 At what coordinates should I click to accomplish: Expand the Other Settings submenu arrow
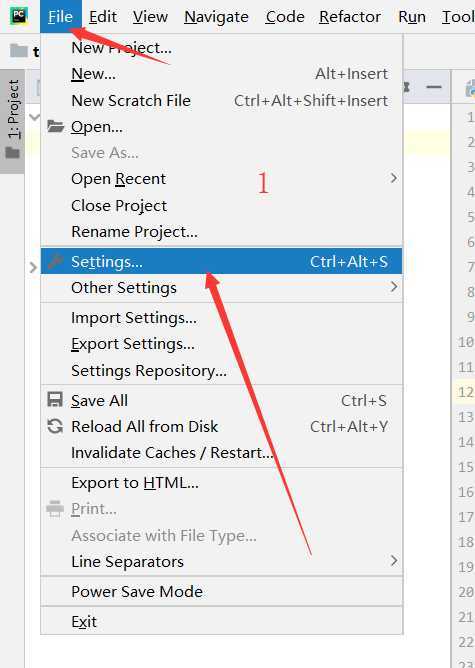[x=394, y=287]
